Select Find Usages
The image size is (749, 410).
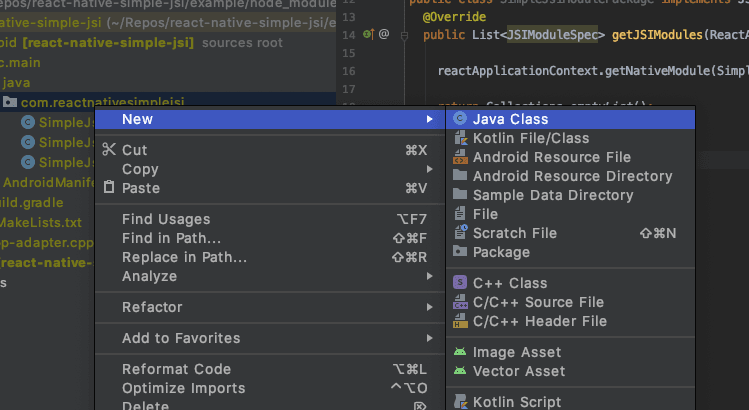(270, 219)
